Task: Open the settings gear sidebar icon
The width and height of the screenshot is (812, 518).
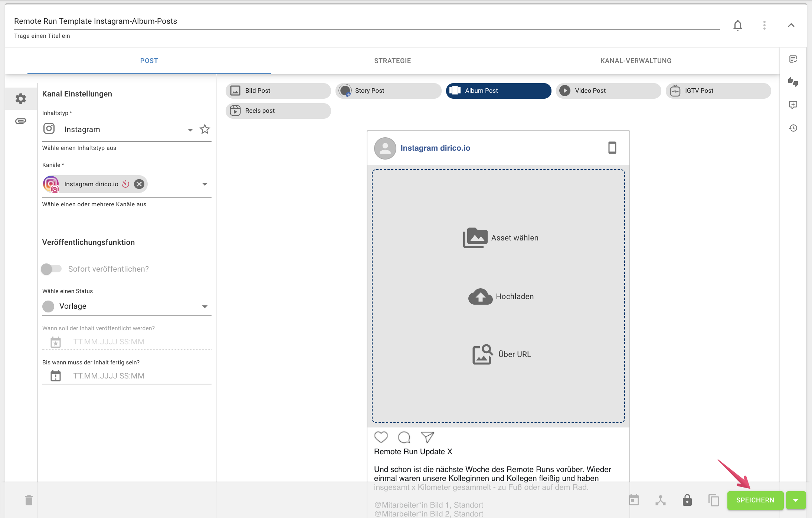Action: (21, 99)
